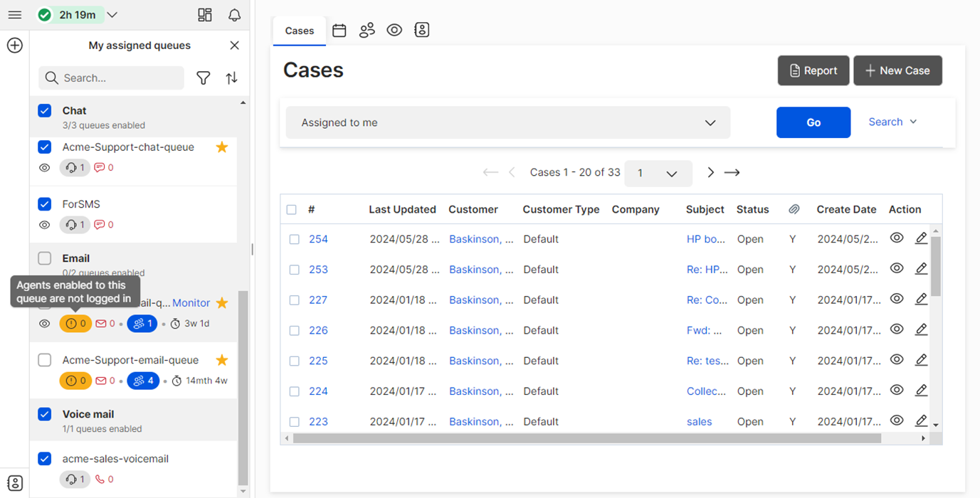980x498 pixels.
Task: Edit case 227 with pencil icon
Action: 921,299
